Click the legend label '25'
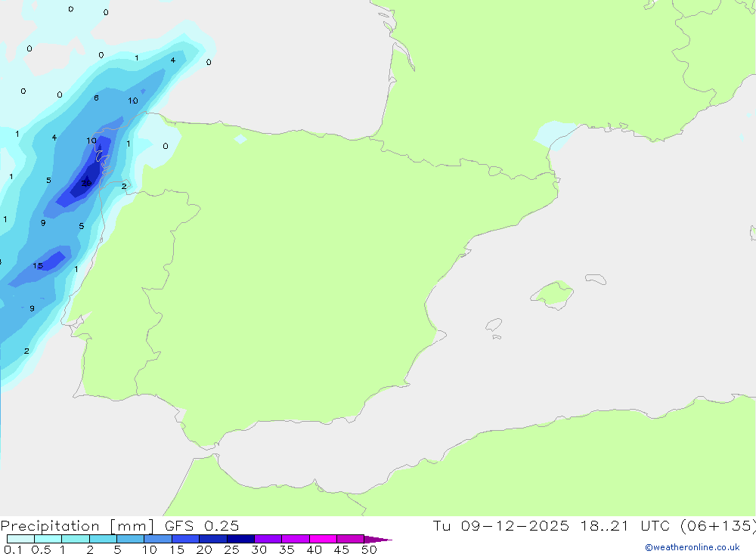Viewport: 756px width, 554px height. (x=232, y=549)
